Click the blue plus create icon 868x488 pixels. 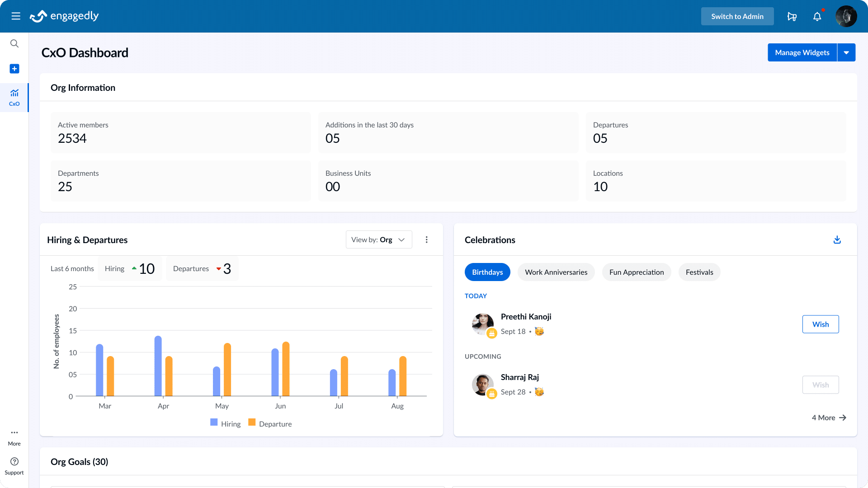click(14, 69)
